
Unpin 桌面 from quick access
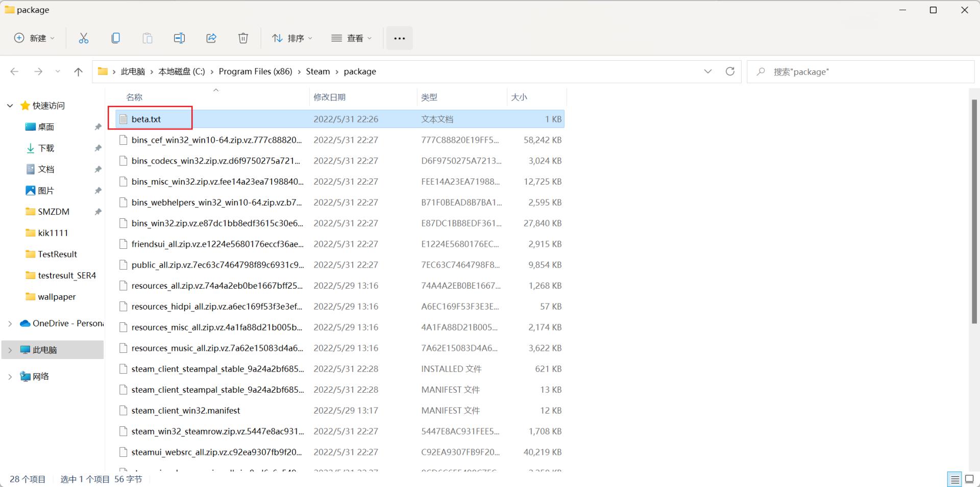pos(98,126)
